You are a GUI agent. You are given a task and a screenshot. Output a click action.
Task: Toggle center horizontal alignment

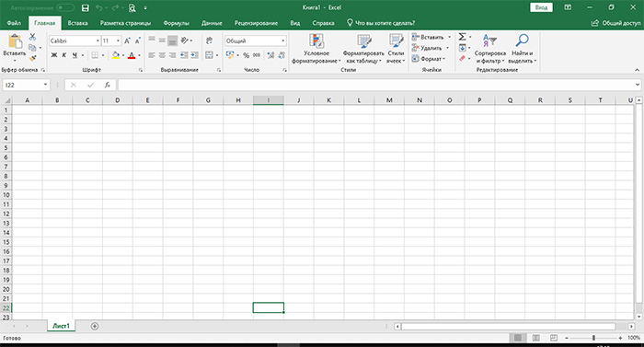[162, 55]
